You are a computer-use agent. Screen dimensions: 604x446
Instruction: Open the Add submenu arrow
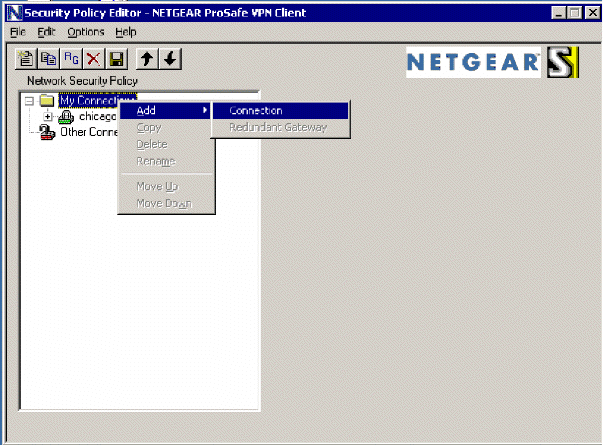point(205,110)
